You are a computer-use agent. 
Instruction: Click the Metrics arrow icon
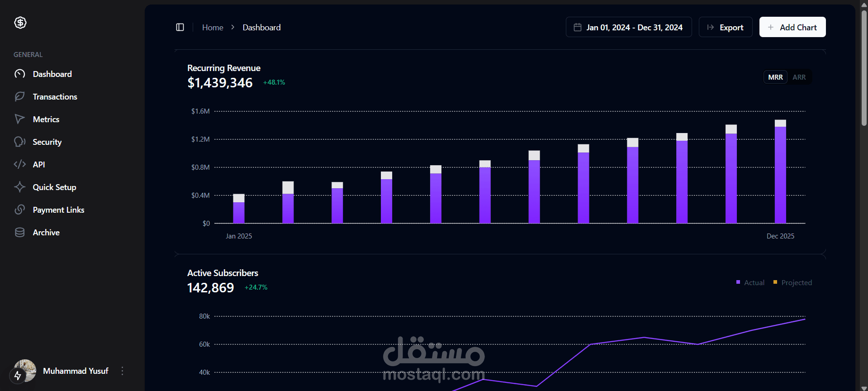(x=19, y=119)
